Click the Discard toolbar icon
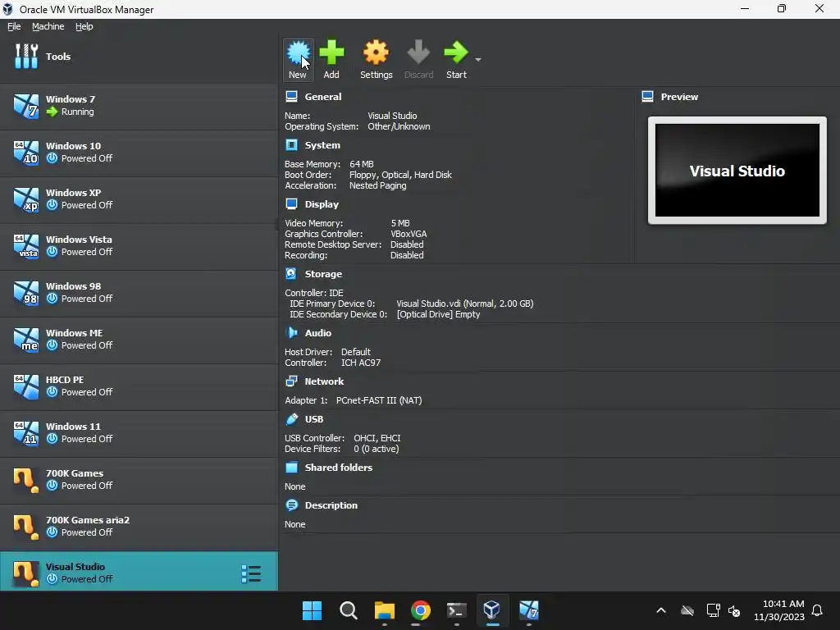 tap(418, 52)
